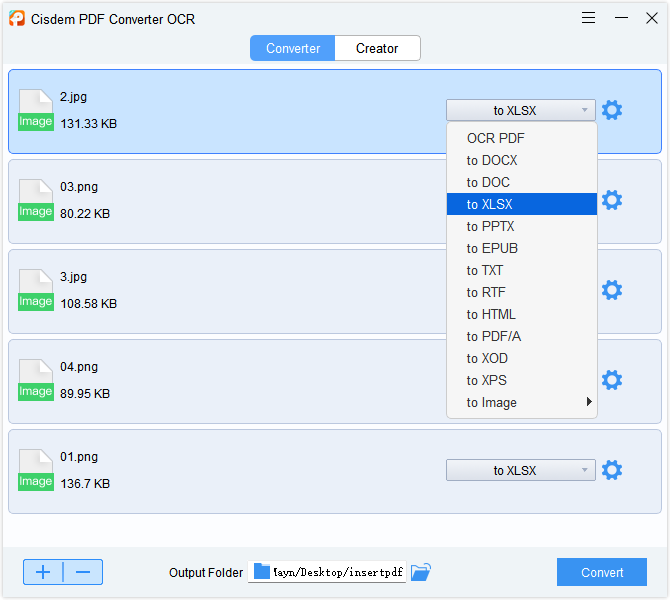This screenshot has width=670, height=600.
Task: Choose to TXT output format
Action: (522, 270)
